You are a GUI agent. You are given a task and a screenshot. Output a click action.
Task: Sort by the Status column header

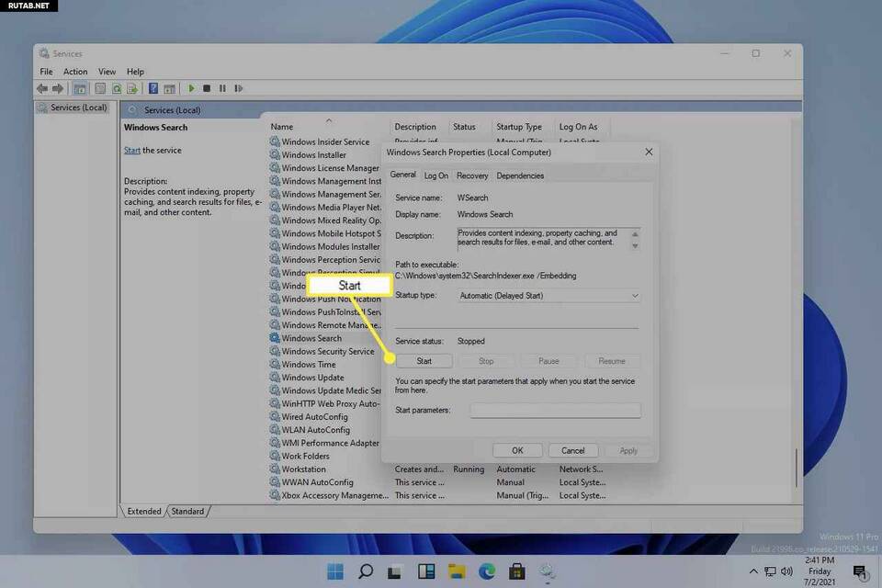click(464, 127)
